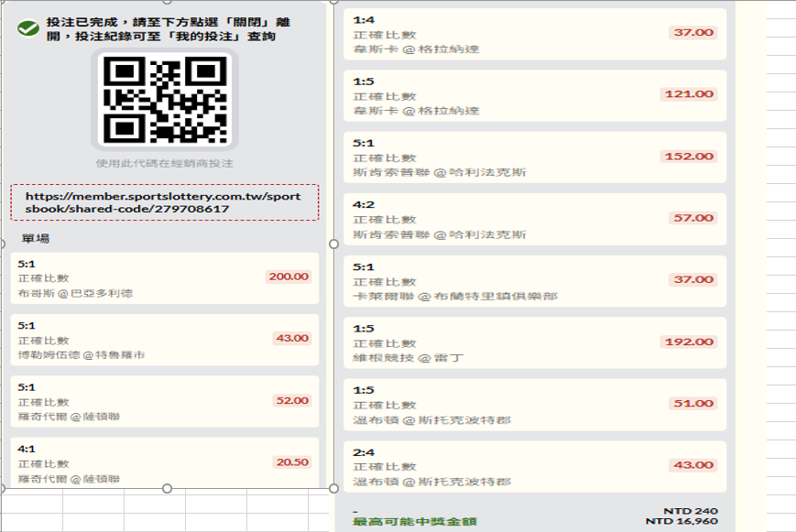Click the QR code image
Viewport: 796px width, 532px height.
point(164,100)
